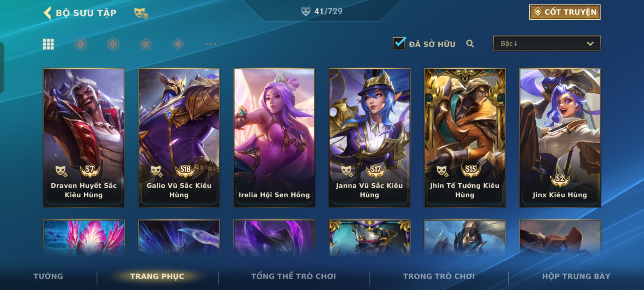Switch to the Tướng tab

pyautogui.click(x=48, y=276)
